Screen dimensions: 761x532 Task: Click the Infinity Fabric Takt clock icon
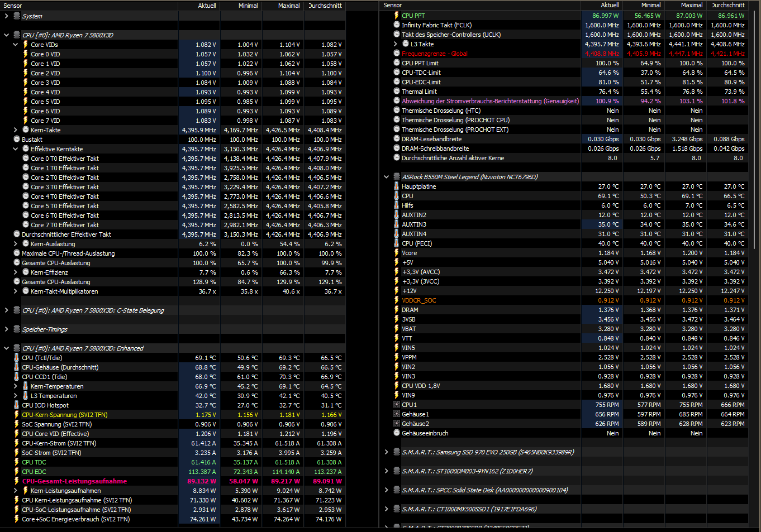397,25
